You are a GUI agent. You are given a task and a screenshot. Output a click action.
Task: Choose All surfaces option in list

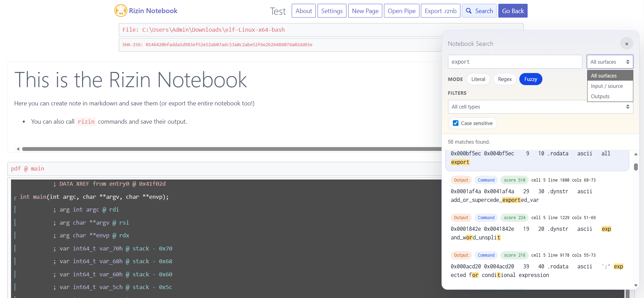coord(610,76)
